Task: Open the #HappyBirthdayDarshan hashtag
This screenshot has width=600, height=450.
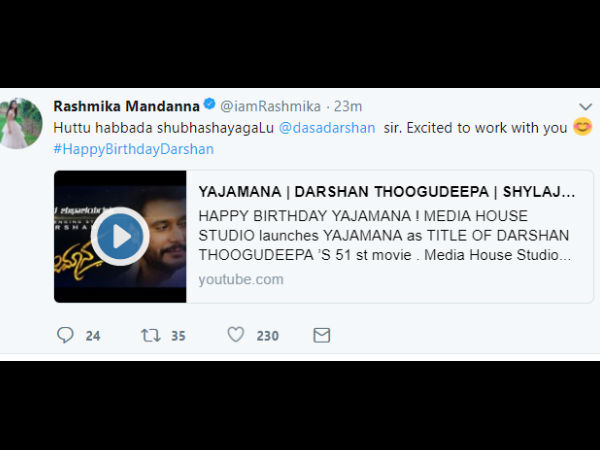Action: (133, 149)
